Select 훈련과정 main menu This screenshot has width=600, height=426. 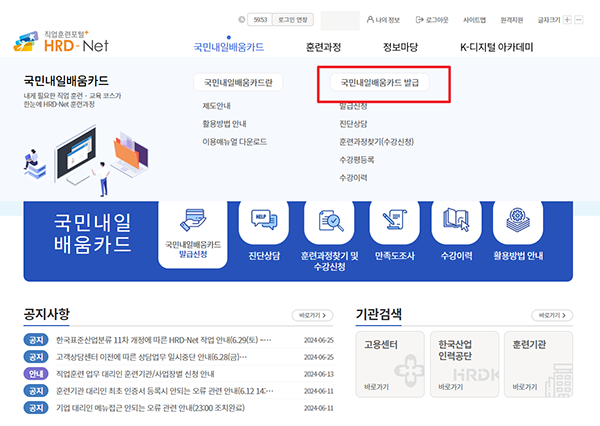coord(323,47)
